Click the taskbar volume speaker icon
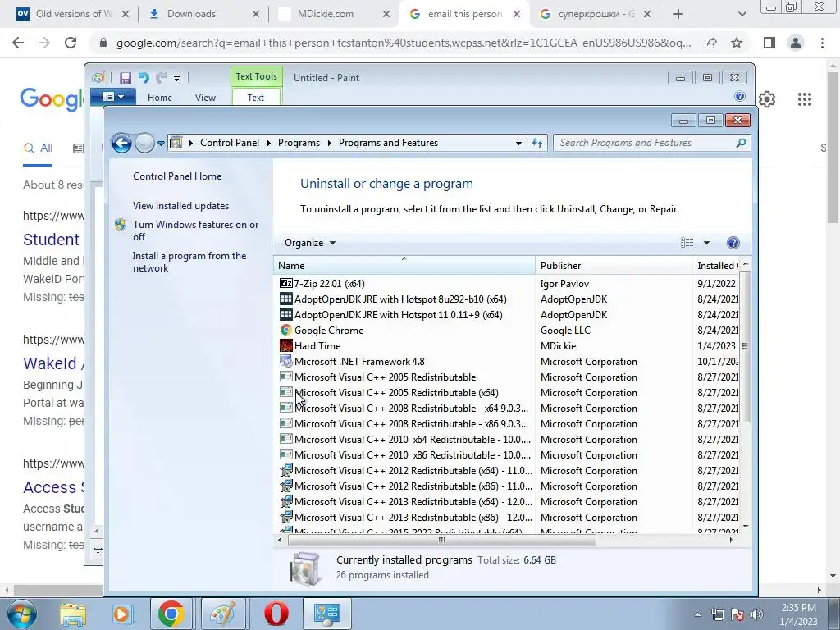 tap(757, 614)
